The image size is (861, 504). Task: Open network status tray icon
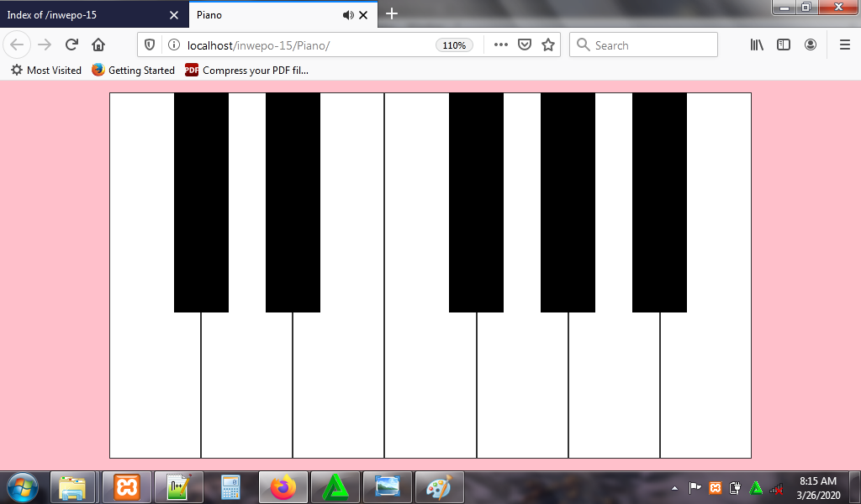point(776,488)
